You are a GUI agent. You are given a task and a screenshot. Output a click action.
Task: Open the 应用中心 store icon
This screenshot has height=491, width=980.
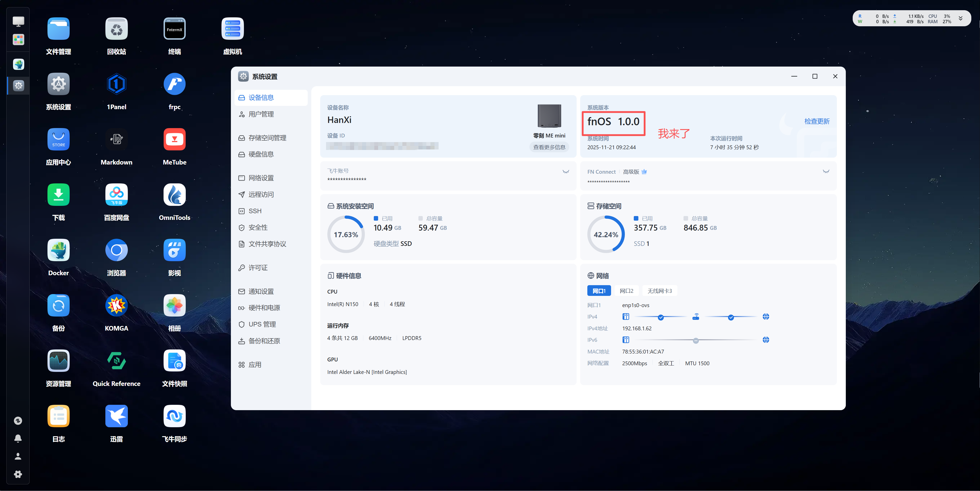pos(58,140)
